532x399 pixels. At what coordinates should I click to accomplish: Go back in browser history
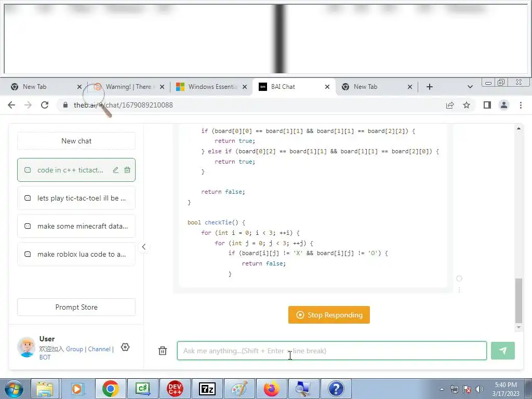[11, 105]
